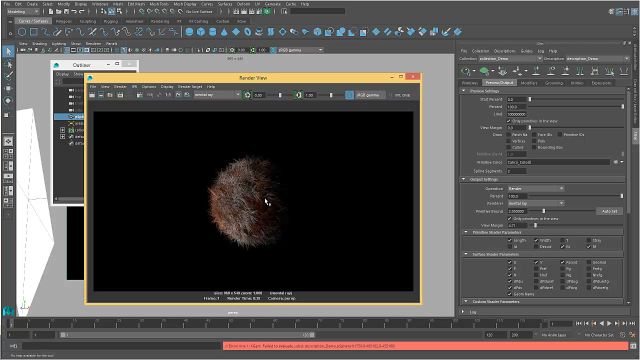The width and height of the screenshot is (640, 360).
Task: Click Open Scene icon in status line
Action: click(59, 11)
